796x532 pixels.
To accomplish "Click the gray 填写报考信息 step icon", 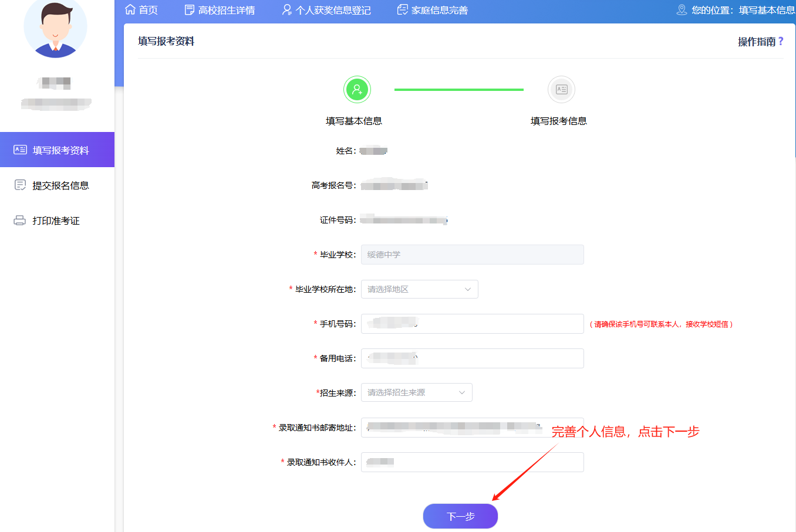I will [561, 90].
